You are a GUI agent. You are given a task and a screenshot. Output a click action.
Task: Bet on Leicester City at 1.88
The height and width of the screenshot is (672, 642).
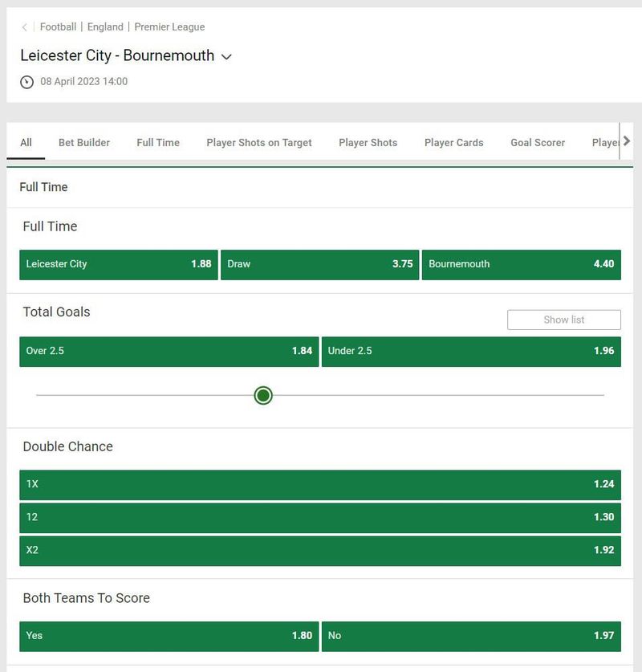pos(119,264)
